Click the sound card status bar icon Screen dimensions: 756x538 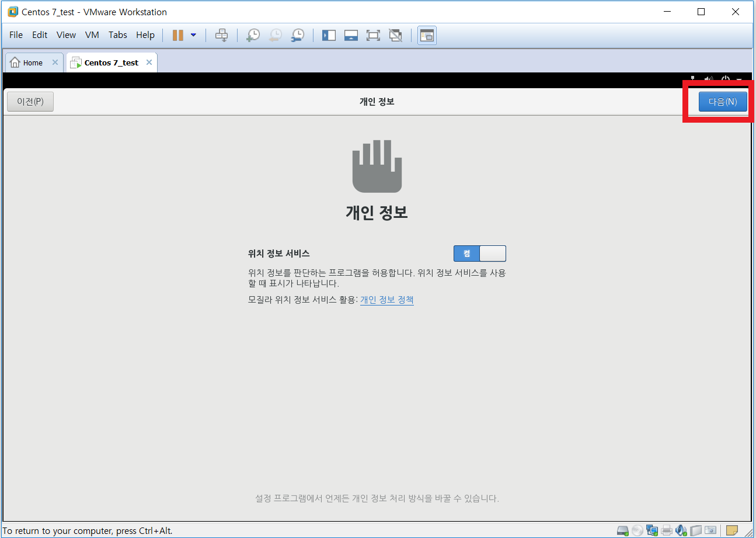(681, 530)
